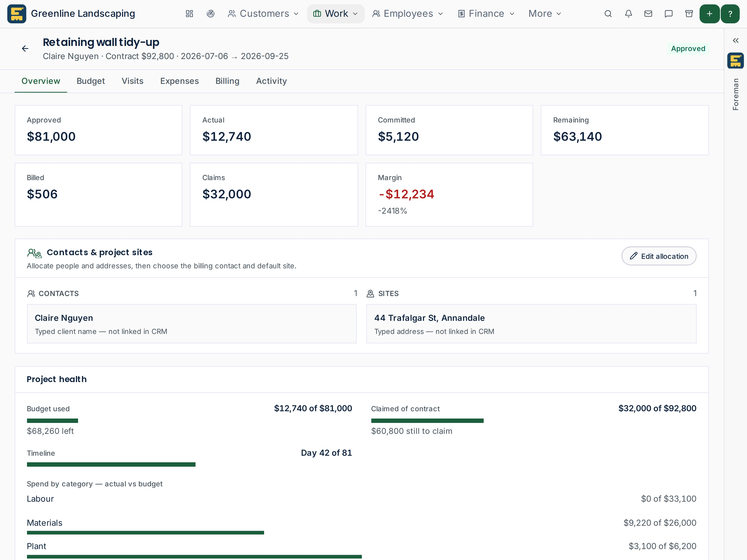Open notifications bell icon
The height and width of the screenshot is (560, 747).
pos(628,14)
